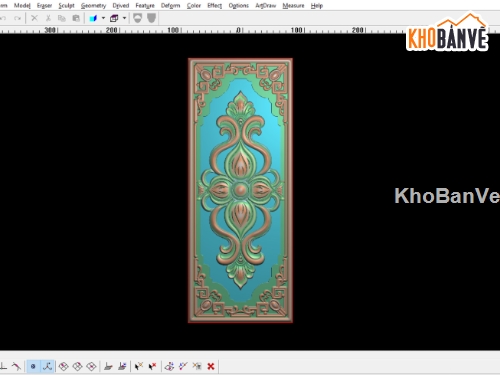Viewport: 500px width, 375px height.
Task: Click the 0 mark on the horizontal ruler
Action: click(239, 30)
